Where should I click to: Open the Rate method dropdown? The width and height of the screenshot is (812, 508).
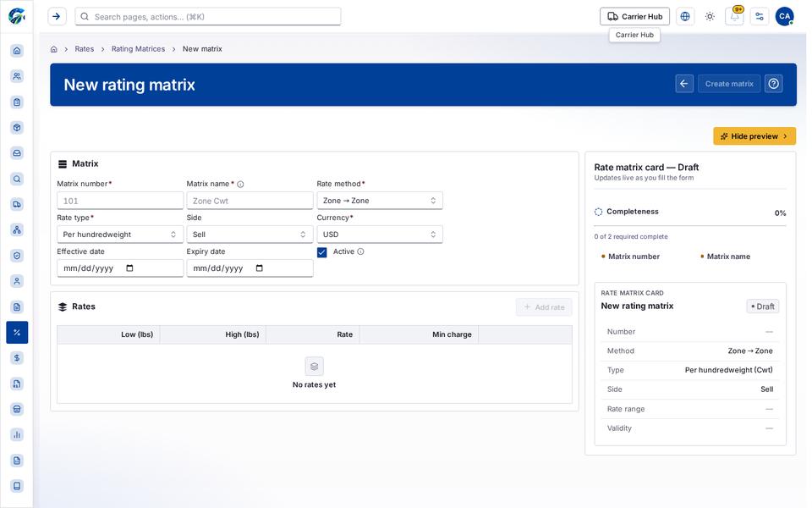tap(380, 201)
